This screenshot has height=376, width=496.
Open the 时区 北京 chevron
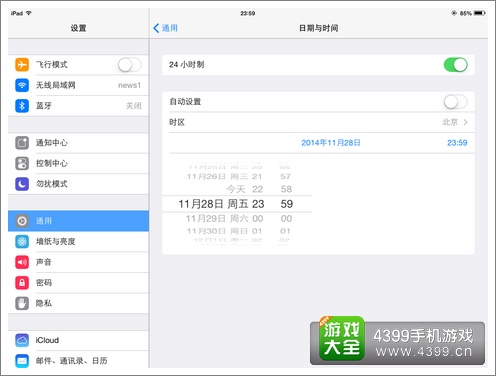[x=466, y=122]
